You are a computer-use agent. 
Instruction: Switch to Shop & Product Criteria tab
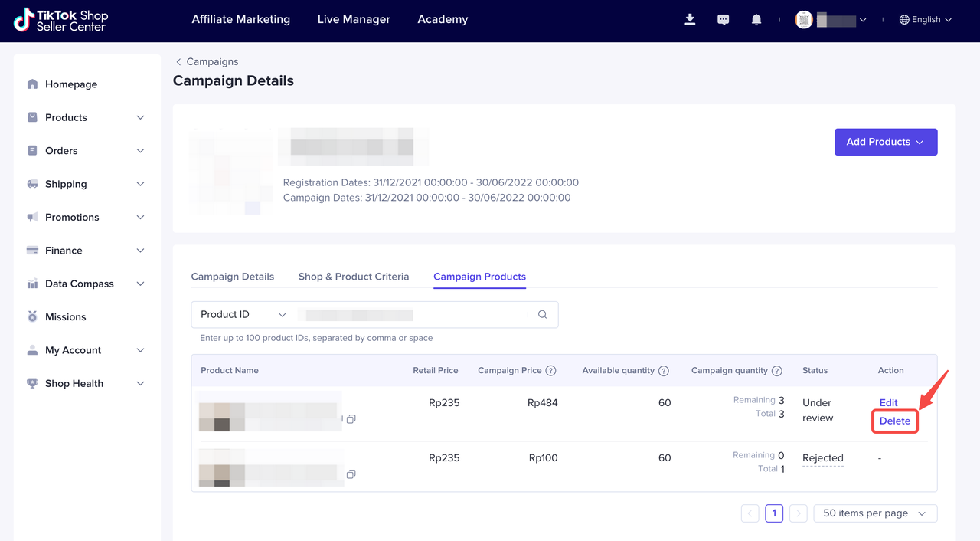click(354, 277)
